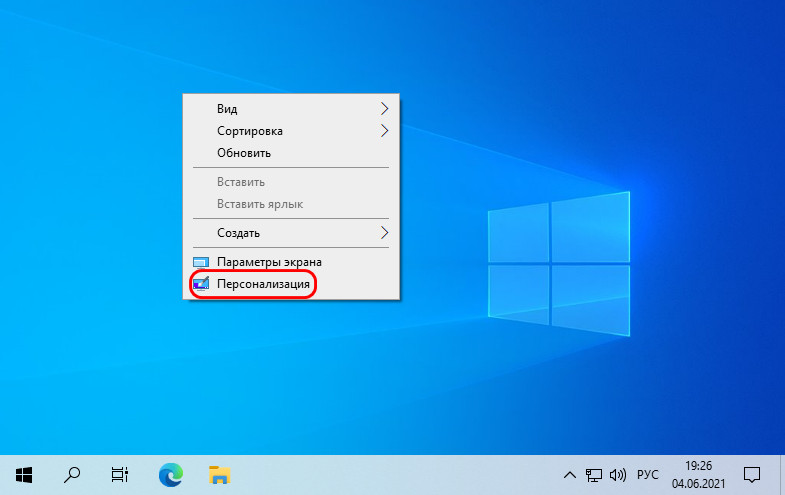Screen dimensions: 785x495
Task: Choose Вставить in the context menu
Action: pos(291,182)
